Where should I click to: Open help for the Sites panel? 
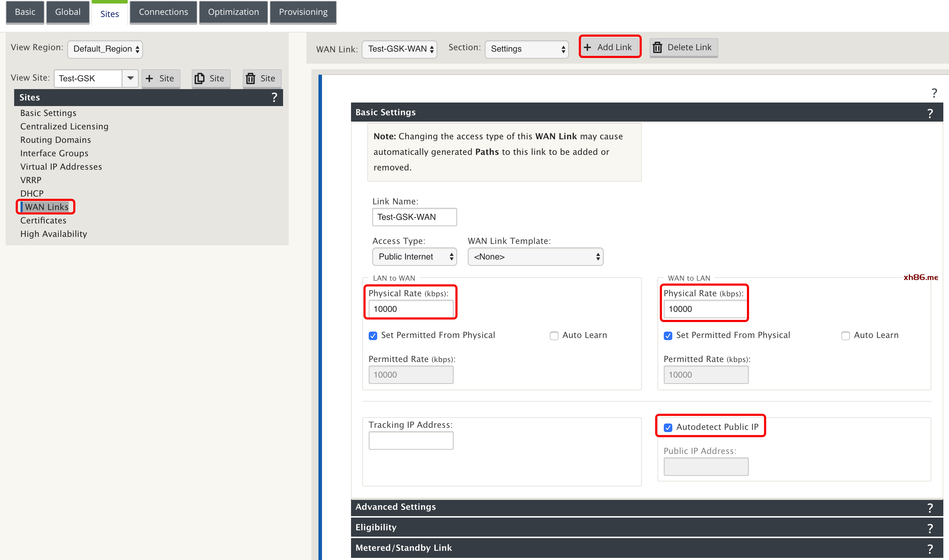pos(275,97)
